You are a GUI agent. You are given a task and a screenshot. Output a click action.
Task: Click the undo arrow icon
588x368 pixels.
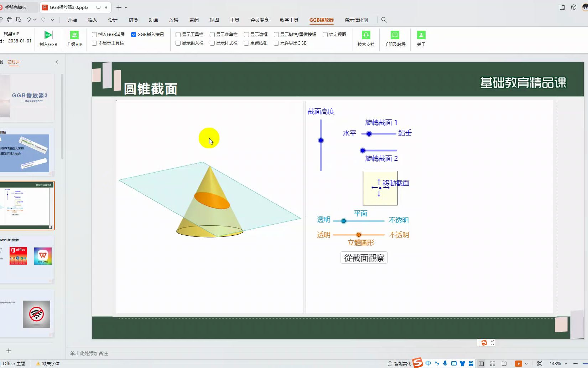tap(29, 20)
